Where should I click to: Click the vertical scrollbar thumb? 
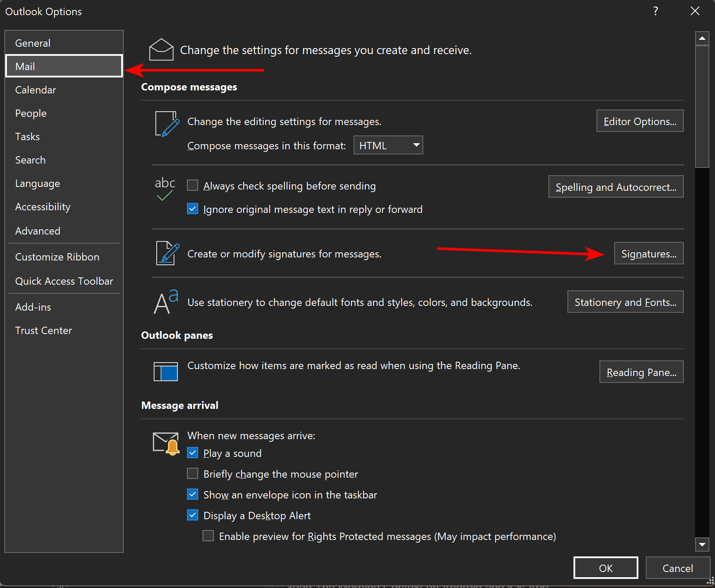click(702, 106)
